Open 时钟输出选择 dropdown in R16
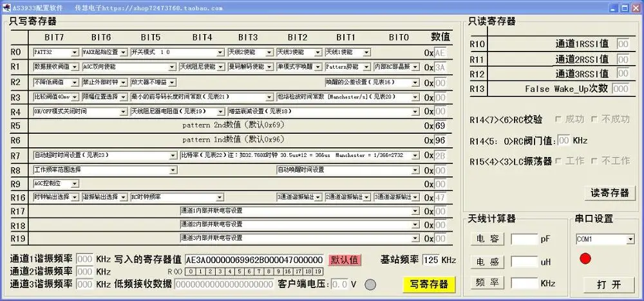The height and width of the screenshot is (301, 644). coord(56,197)
